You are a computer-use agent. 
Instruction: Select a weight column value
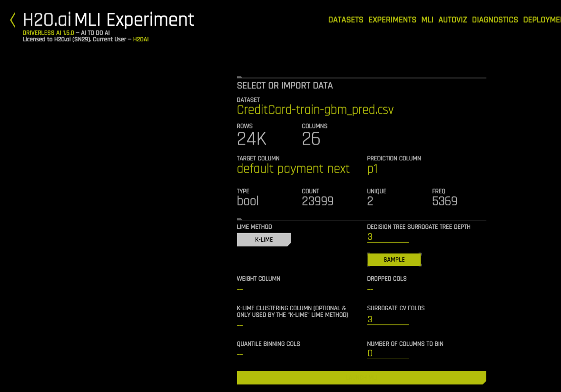point(240,289)
